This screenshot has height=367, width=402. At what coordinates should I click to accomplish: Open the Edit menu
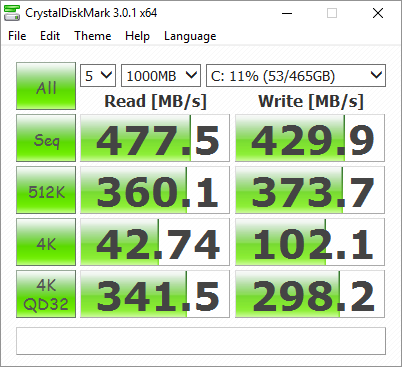[50, 36]
